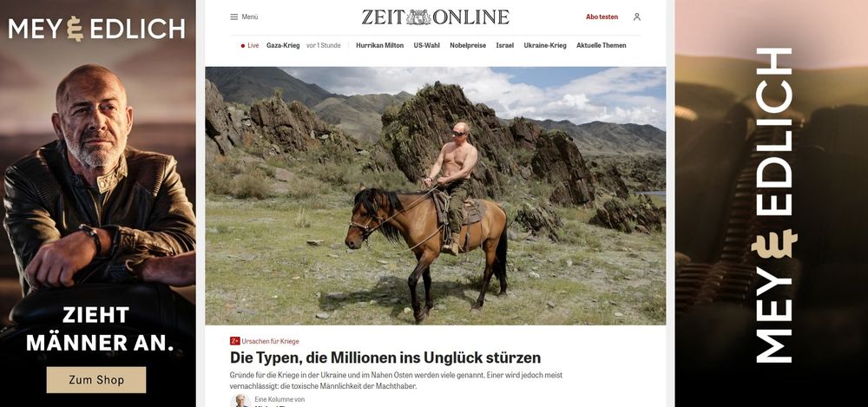Viewport: 868px width, 407px height.
Task: Open the Israel topic link
Action: point(505,46)
